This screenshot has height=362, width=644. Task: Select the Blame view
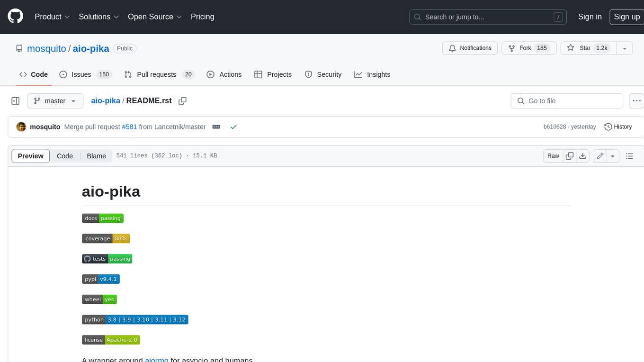[96, 156]
